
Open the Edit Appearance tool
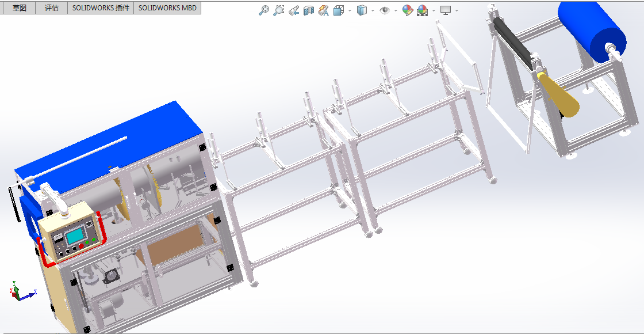pos(408,10)
